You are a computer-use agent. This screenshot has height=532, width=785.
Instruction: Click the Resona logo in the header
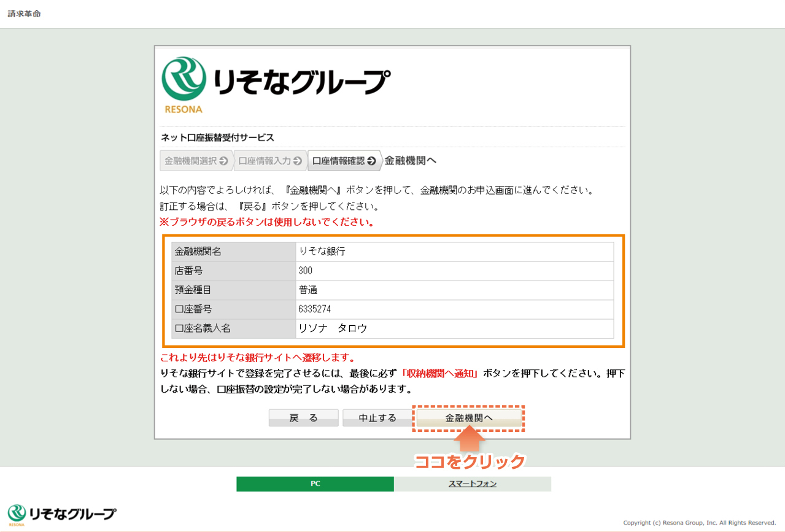(x=276, y=85)
